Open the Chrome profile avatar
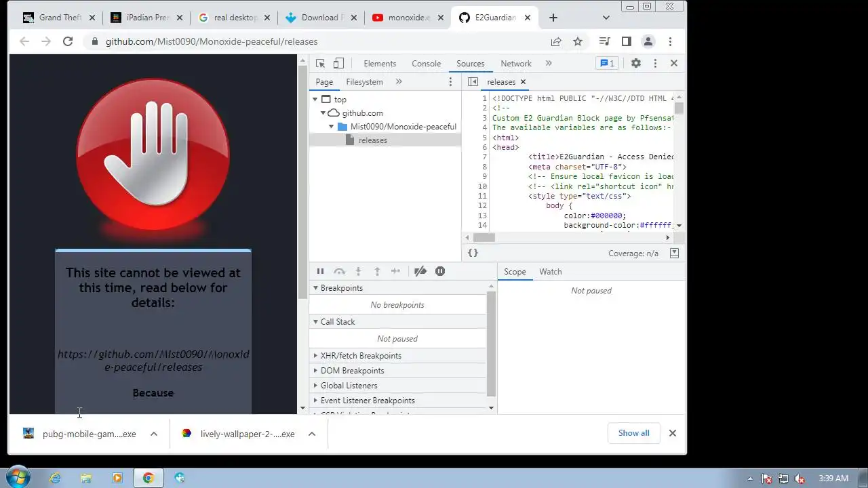The height and width of the screenshot is (488, 868). pos(648,41)
